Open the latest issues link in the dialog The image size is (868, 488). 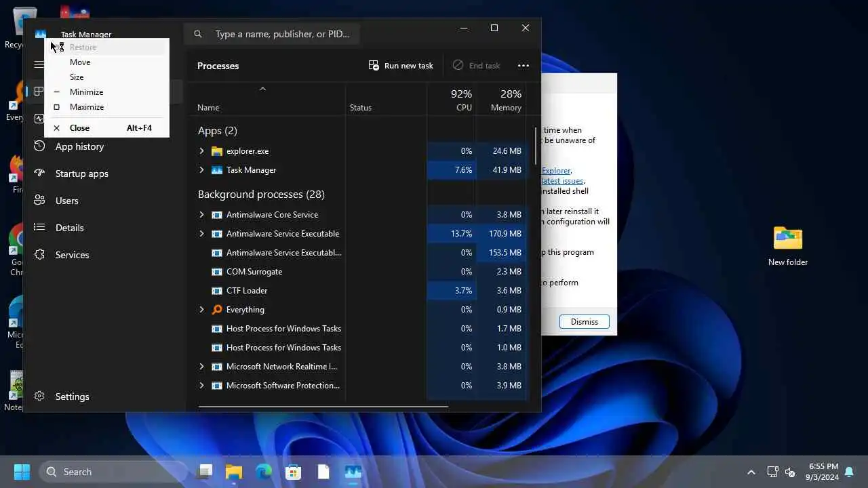click(562, 181)
